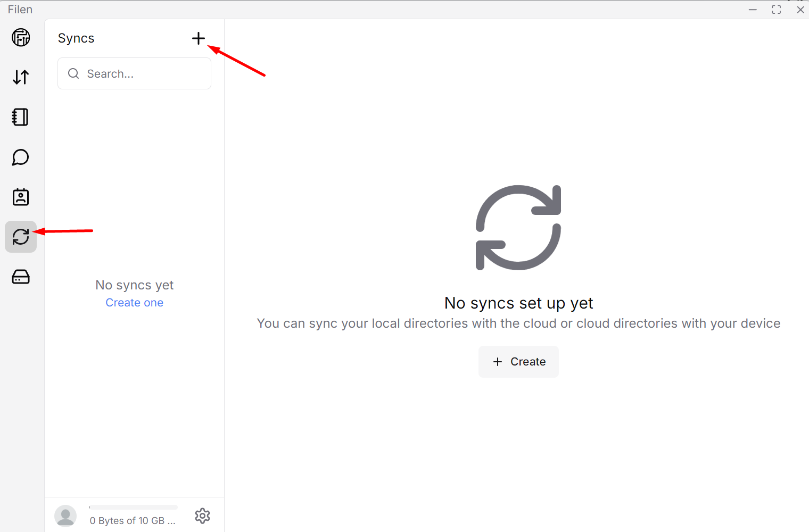
Task: Open the Notes notebook icon
Action: tap(21, 117)
